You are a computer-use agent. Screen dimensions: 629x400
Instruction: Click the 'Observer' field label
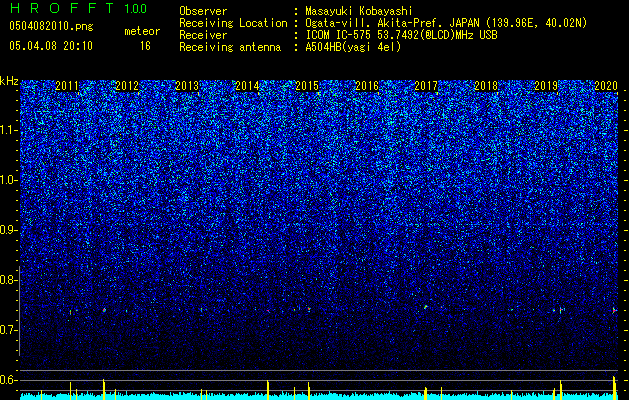203,11
